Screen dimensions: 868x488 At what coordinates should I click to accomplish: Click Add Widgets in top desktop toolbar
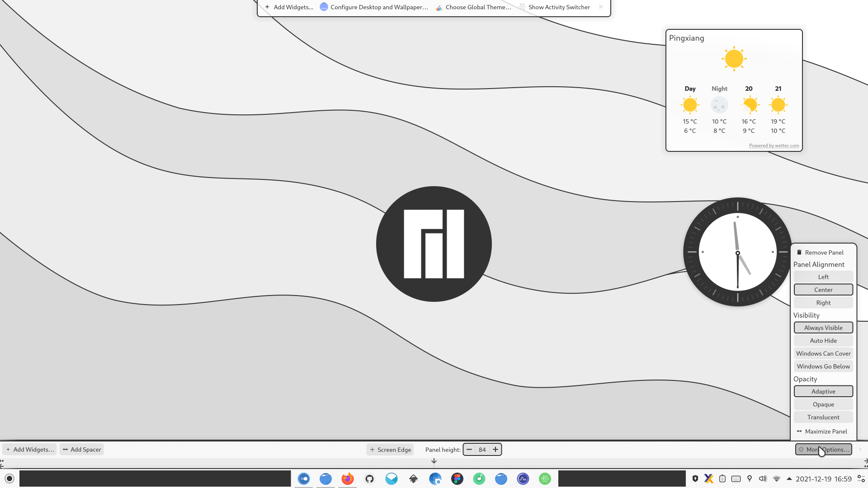[x=289, y=7]
